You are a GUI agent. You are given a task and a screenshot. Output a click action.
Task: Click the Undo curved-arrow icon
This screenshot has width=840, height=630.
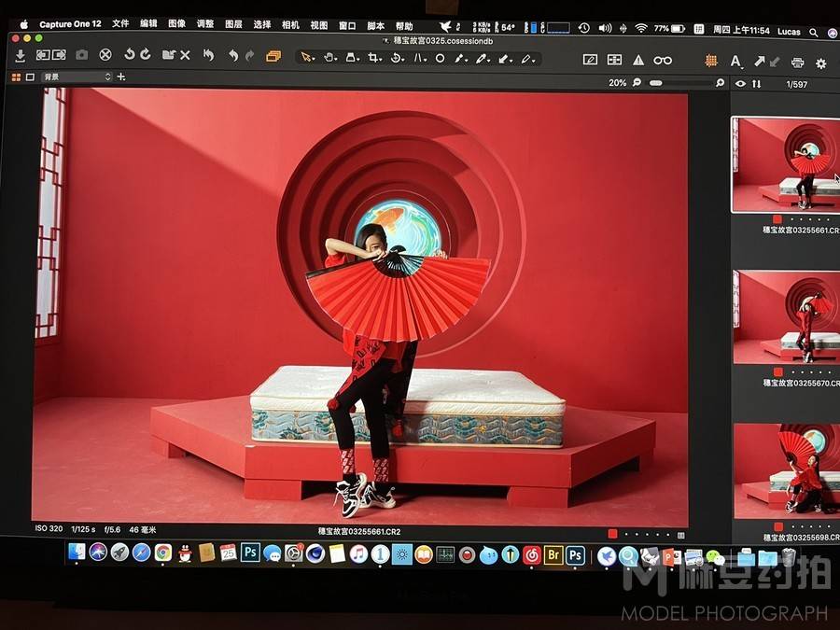[233, 55]
